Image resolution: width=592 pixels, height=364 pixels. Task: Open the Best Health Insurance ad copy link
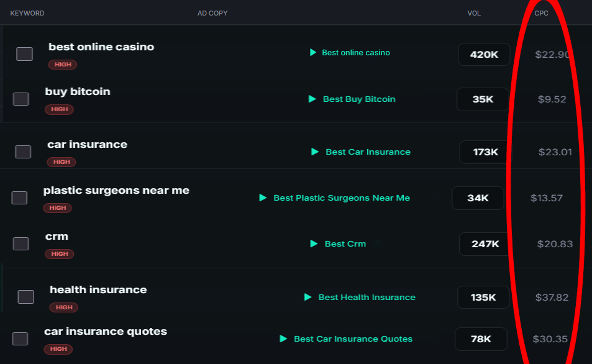click(367, 297)
